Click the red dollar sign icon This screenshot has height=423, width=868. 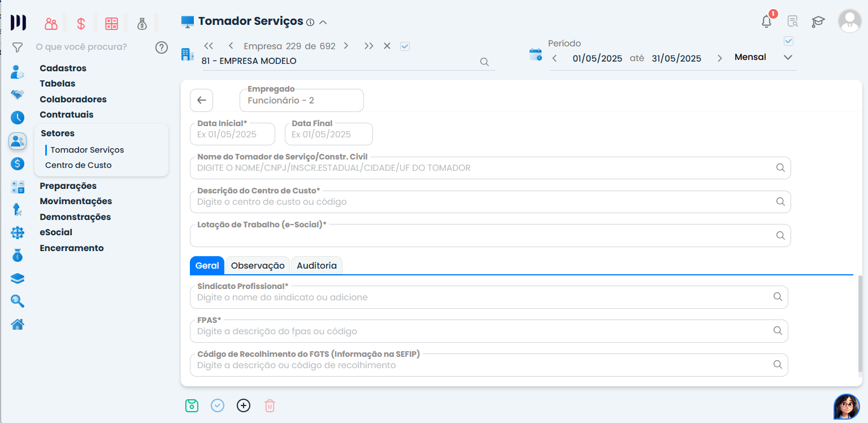point(81,24)
